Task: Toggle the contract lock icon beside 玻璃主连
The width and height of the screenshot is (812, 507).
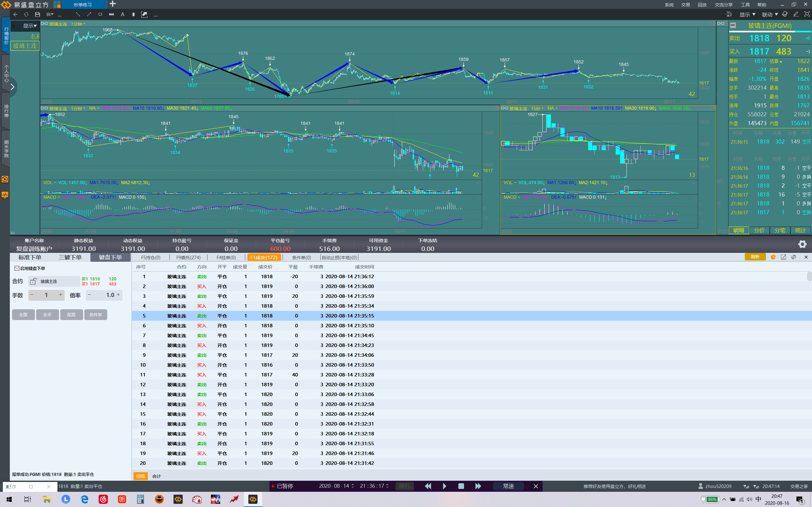Action: tap(33, 281)
